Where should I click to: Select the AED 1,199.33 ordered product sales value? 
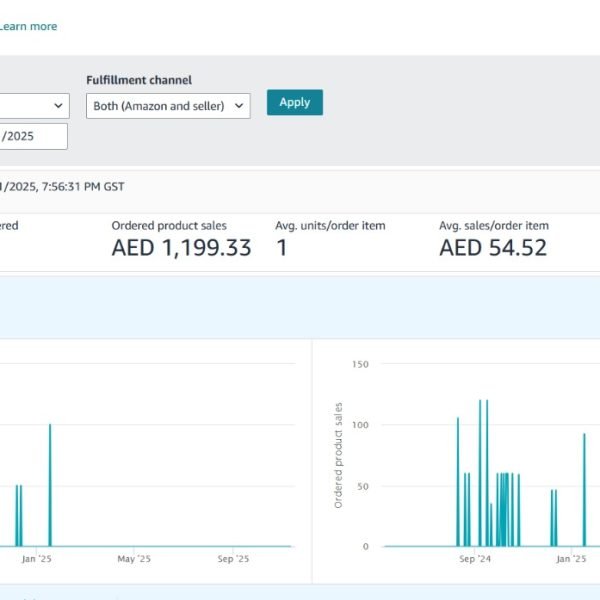point(181,248)
